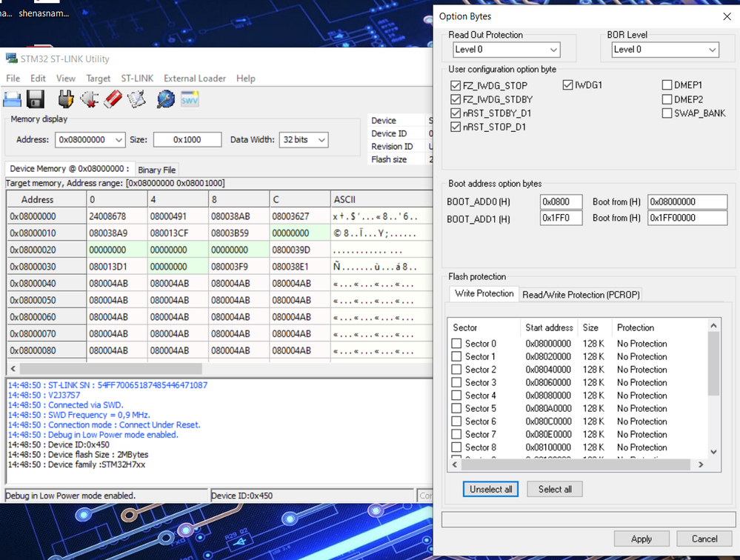
Task: Open the View menu
Action: coord(66,79)
